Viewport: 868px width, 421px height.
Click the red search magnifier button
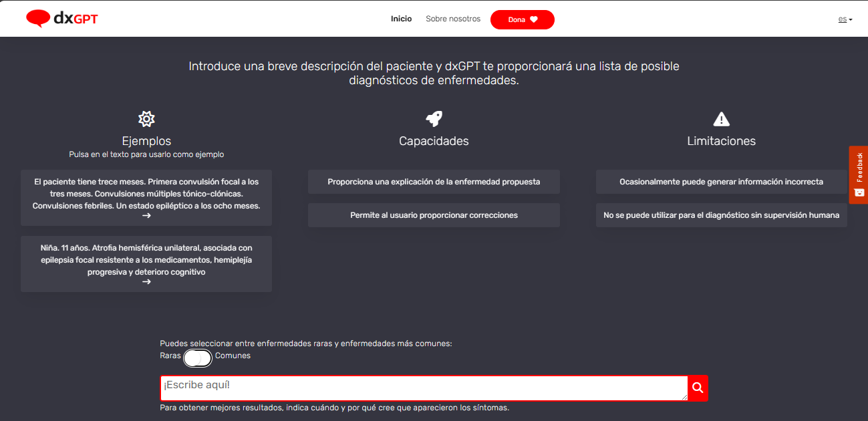(698, 388)
